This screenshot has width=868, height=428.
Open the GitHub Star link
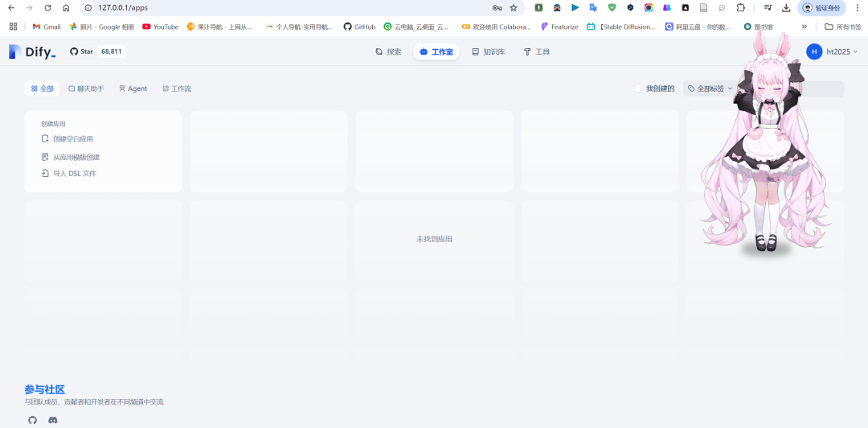pyautogui.click(x=81, y=51)
